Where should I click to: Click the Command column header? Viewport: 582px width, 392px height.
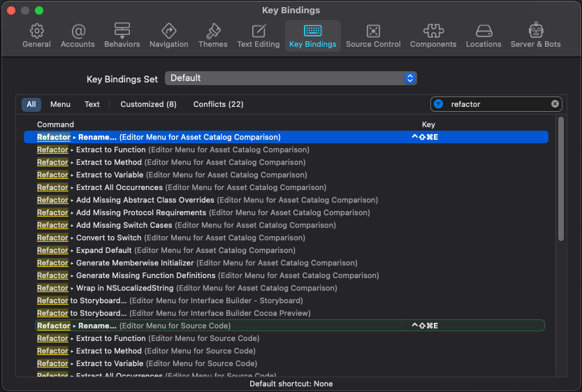point(55,124)
